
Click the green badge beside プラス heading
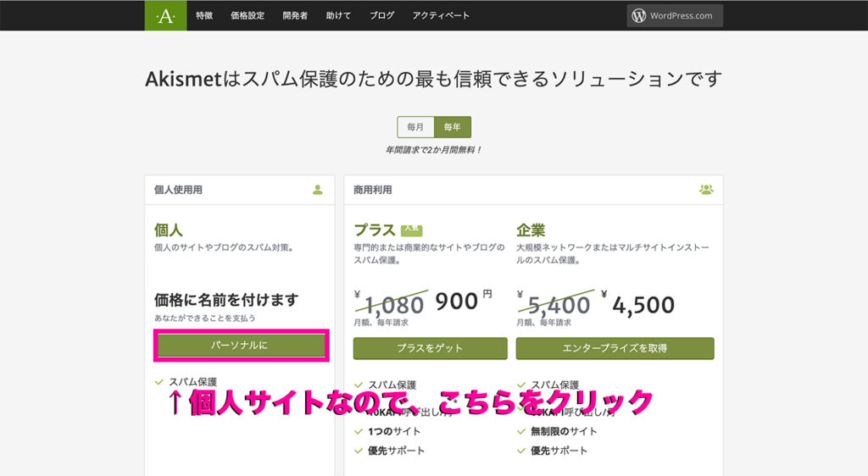tap(411, 230)
